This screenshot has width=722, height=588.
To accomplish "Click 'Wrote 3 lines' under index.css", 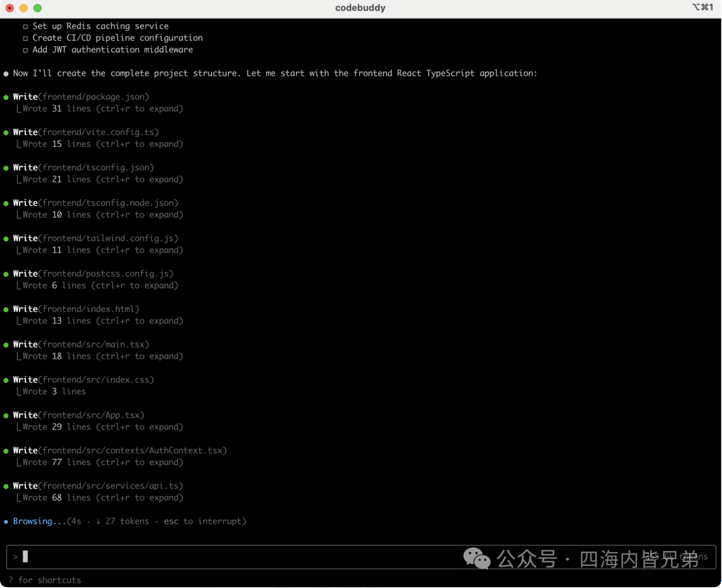I will click(x=54, y=392).
